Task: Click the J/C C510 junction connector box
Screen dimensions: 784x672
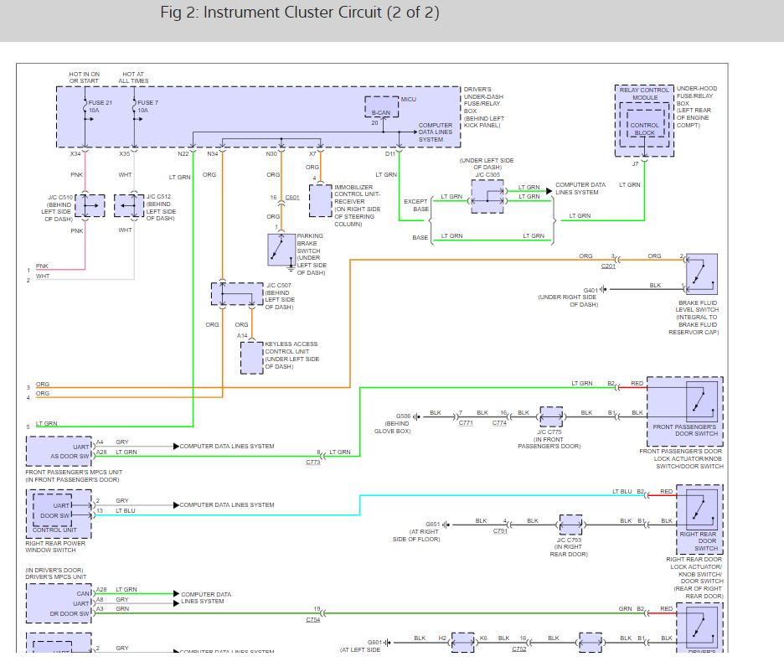Action: 90,205
